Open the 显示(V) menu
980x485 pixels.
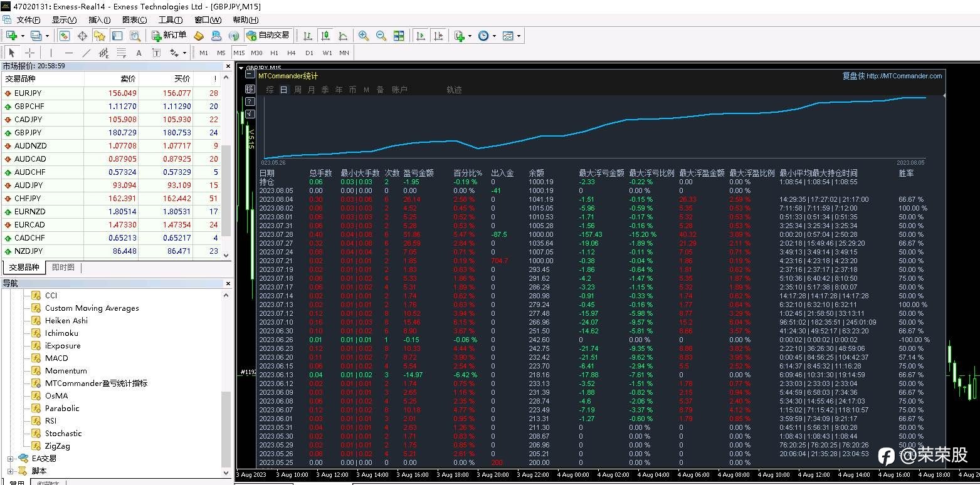click(x=64, y=19)
